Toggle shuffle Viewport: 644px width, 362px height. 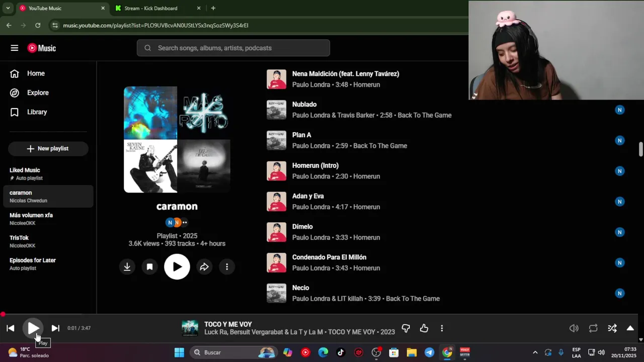[612, 328]
